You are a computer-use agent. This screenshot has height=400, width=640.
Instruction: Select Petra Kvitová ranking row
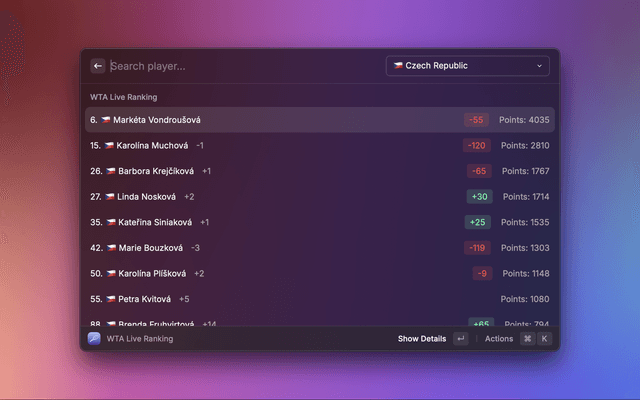[x=320, y=299]
